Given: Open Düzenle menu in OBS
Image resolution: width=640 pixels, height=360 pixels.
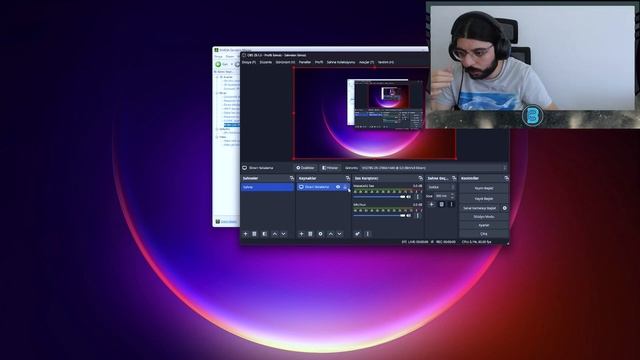Looking at the screenshot, I should click(x=266, y=62).
